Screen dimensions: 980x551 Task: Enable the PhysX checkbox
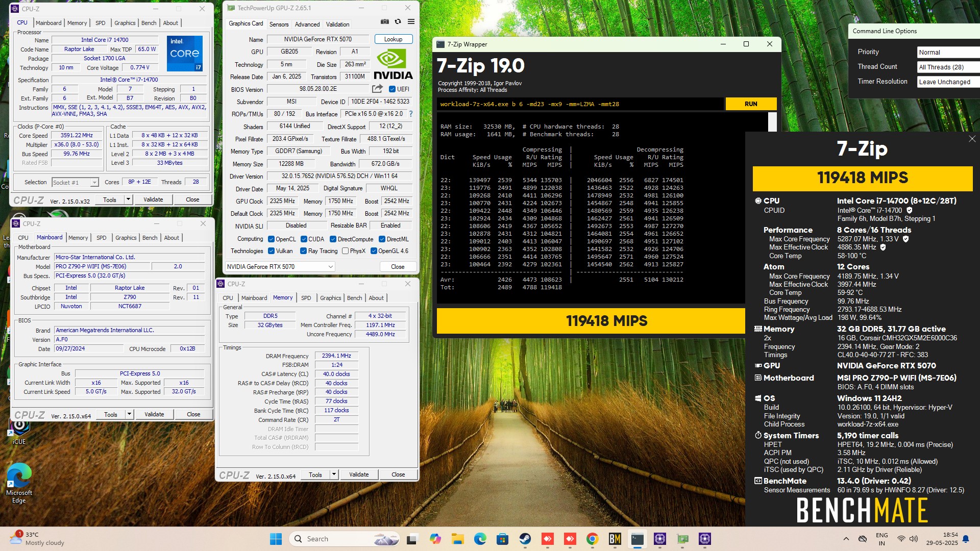coord(346,251)
